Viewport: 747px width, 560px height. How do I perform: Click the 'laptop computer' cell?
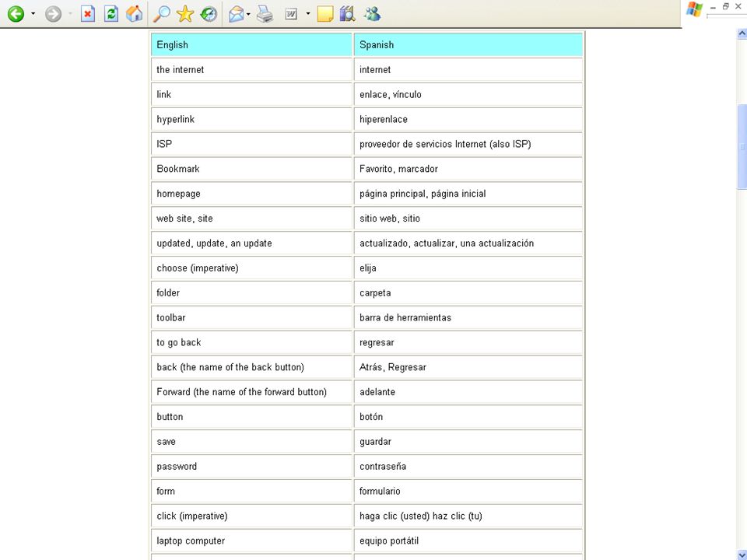coord(251,540)
